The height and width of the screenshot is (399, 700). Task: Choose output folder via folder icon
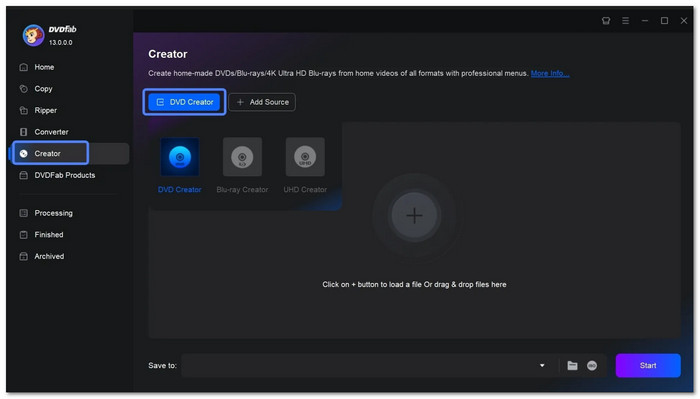click(x=572, y=366)
